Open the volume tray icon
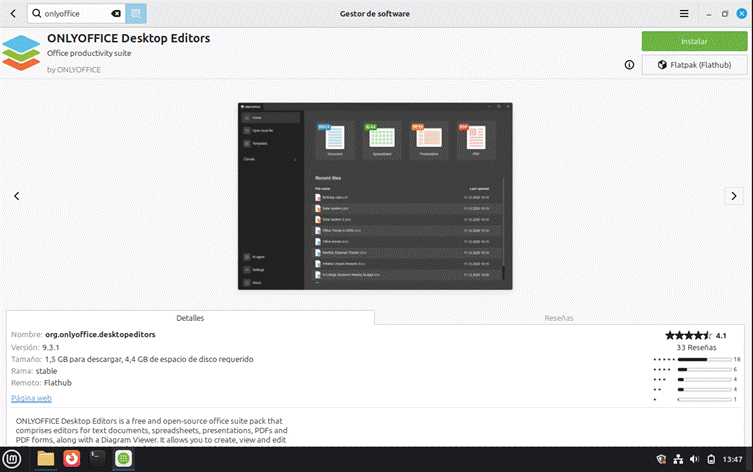Image resolution: width=753 pixels, height=472 pixels. [694, 460]
